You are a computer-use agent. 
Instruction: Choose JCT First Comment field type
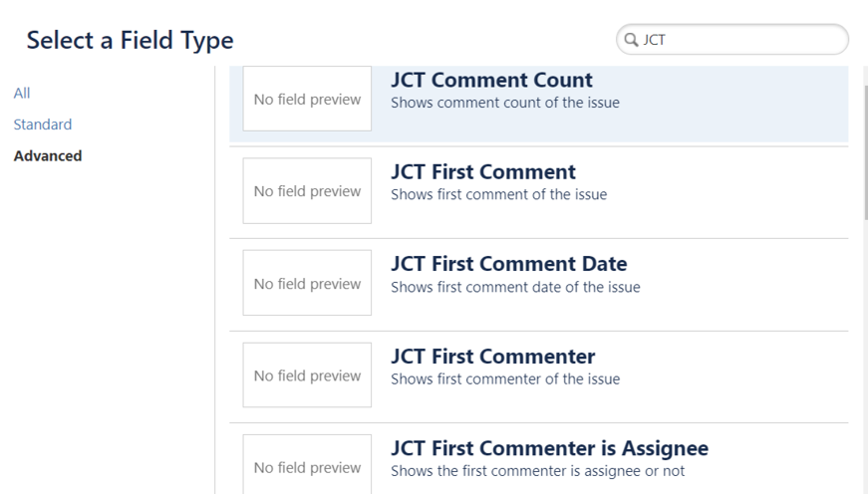[x=482, y=172]
